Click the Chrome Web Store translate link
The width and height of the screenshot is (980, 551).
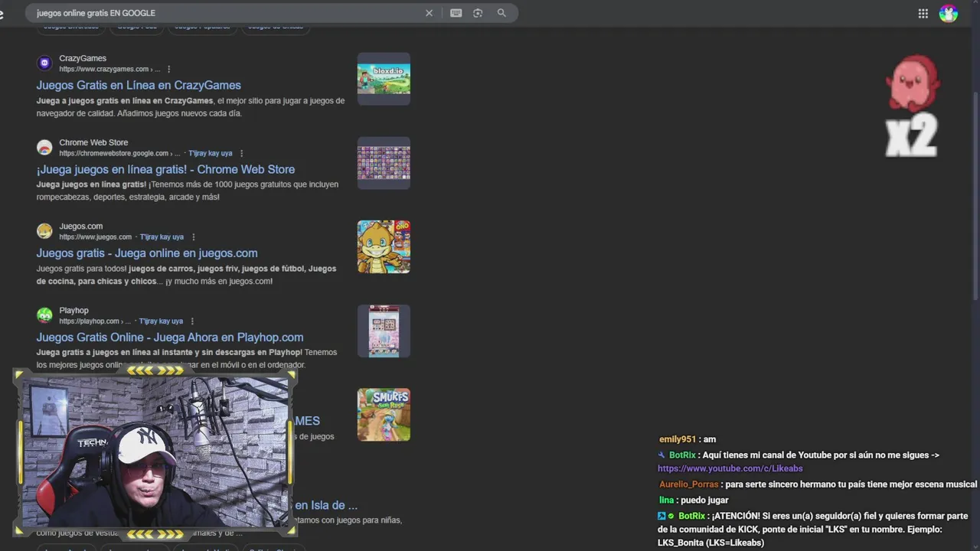point(211,153)
